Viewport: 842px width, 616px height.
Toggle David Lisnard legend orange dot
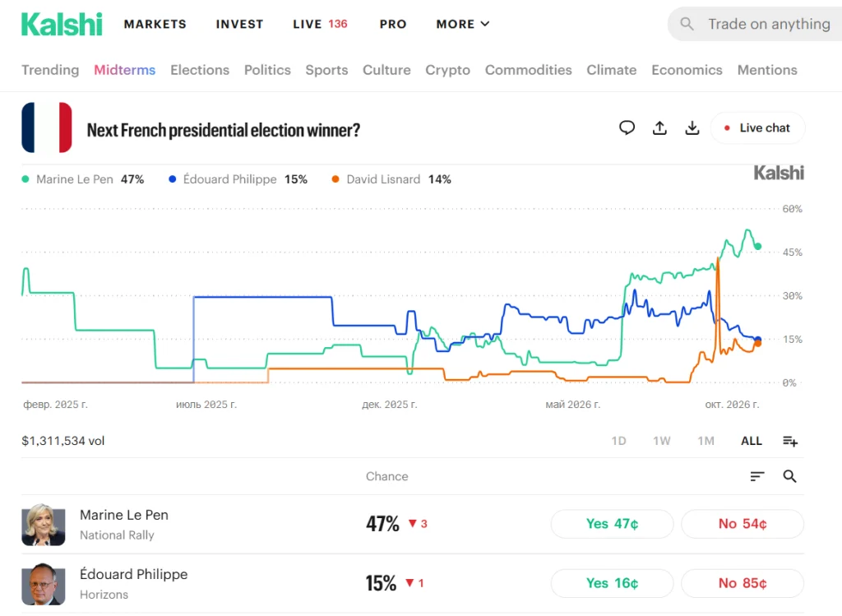pos(335,179)
